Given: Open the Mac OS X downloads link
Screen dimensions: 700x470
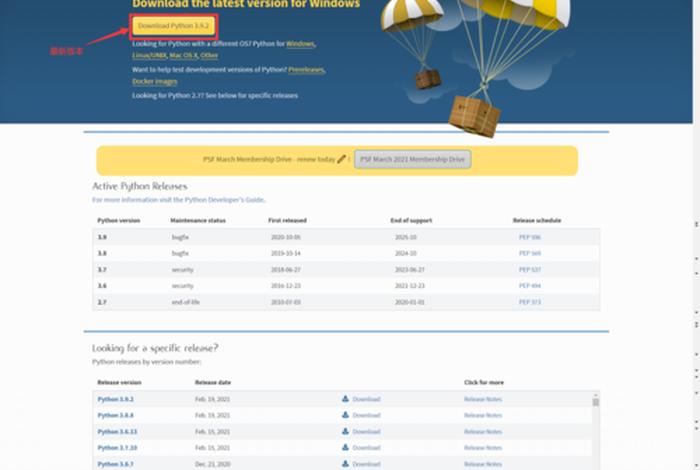Looking at the screenshot, I should [183, 55].
